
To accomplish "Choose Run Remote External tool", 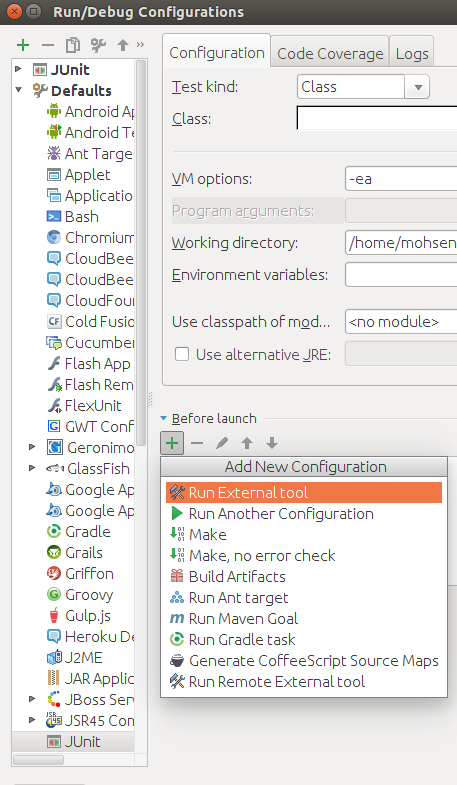I will pos(304,682).
